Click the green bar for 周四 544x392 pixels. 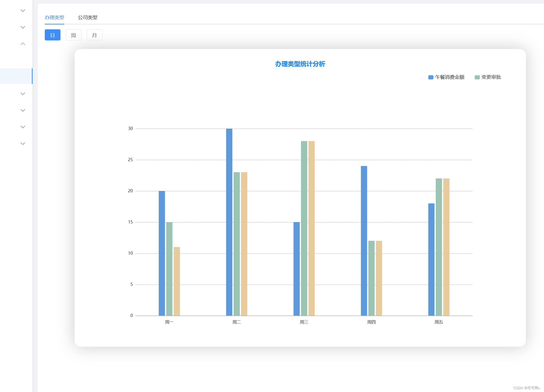click(371, 278)
